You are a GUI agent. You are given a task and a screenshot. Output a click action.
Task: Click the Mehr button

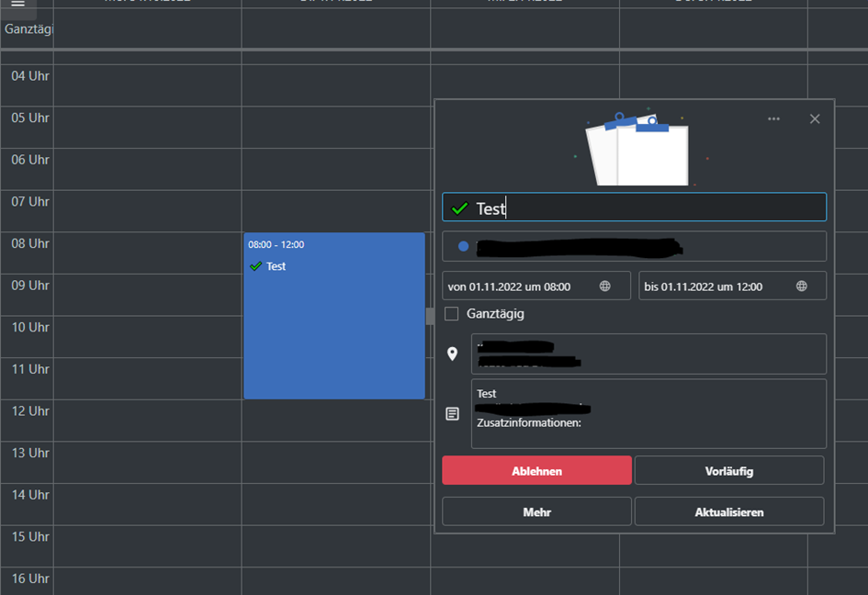(536, 511)
